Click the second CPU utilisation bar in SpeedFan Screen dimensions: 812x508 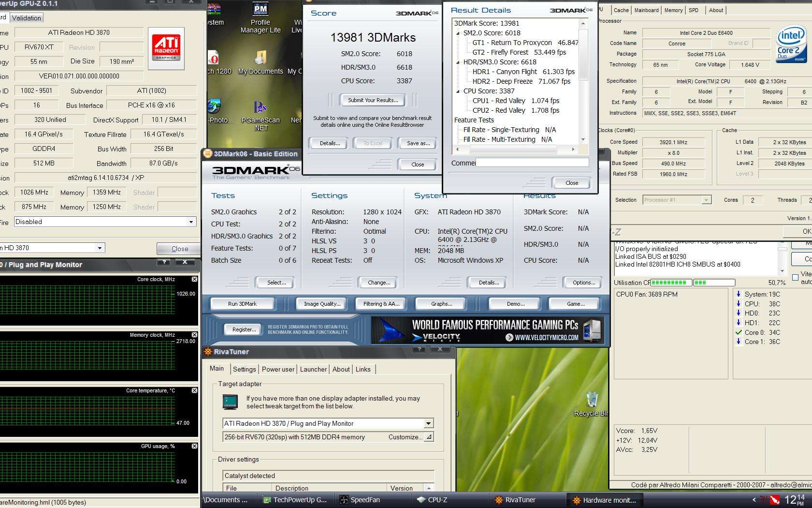(x=714, y=283)
